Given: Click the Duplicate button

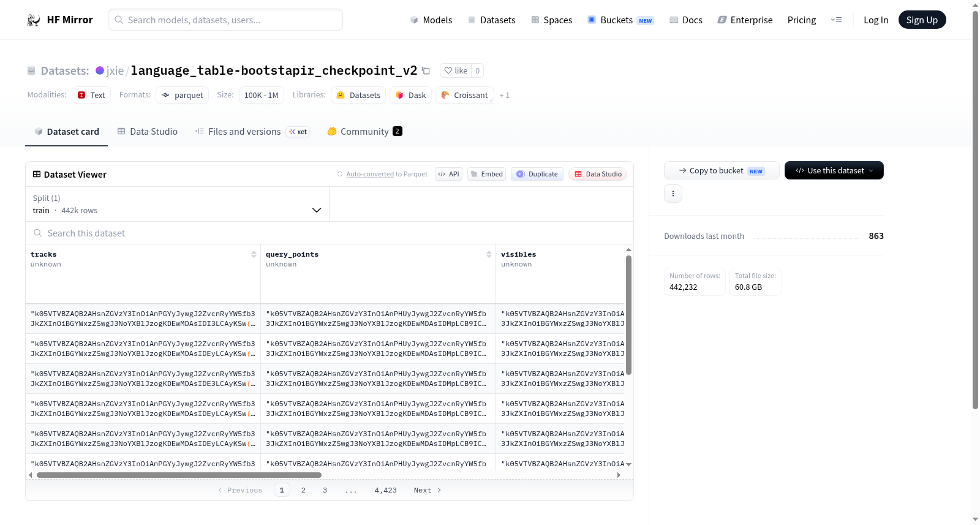Looking at the screenshot, I should click(x=537, y=174).
